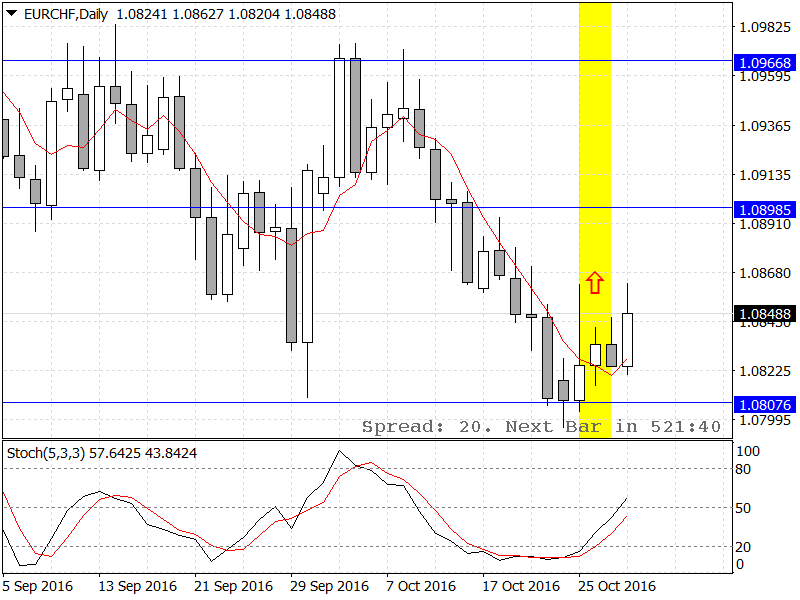
Task: Click the stochastic scale value 50
Action: (x=743, y=508)
